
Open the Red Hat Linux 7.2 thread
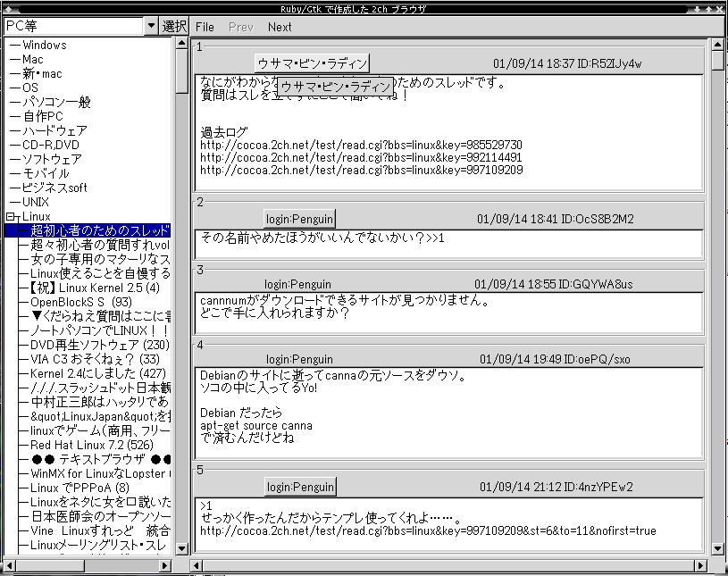80,444
